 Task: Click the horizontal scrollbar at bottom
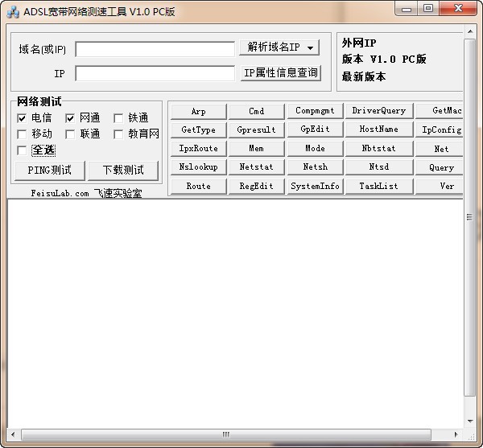click(225, 434)
